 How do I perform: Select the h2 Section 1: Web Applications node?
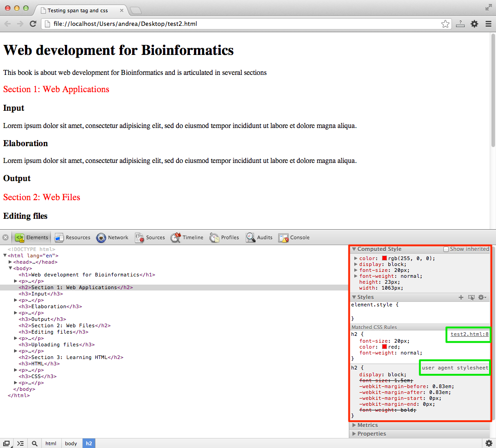[75, 287]
